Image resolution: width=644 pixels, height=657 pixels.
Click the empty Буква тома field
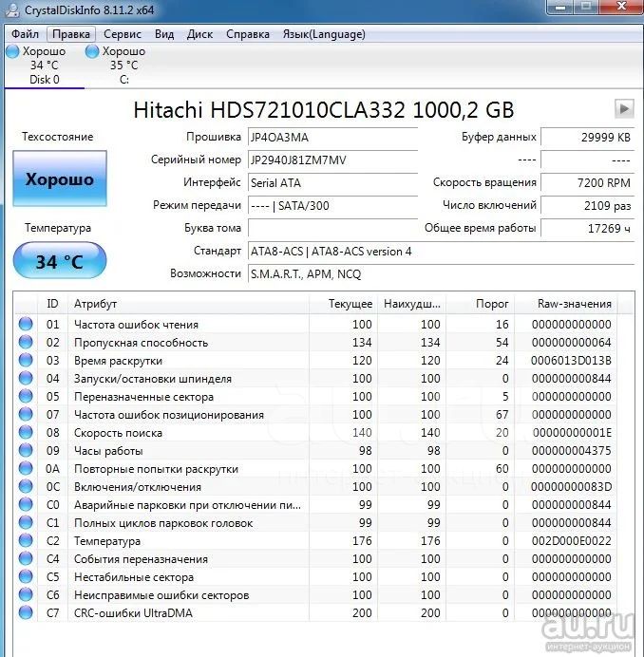332,229
